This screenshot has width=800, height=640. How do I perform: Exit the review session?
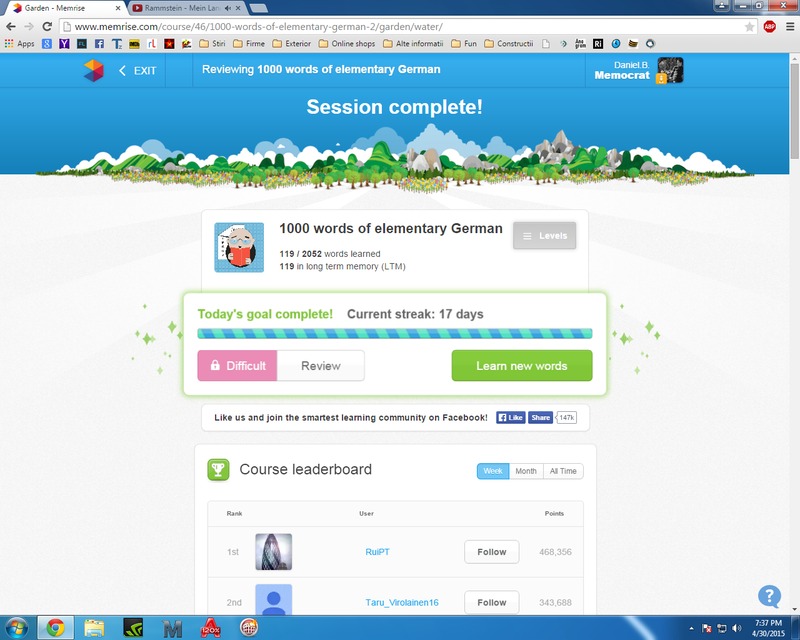click(137, 71)
